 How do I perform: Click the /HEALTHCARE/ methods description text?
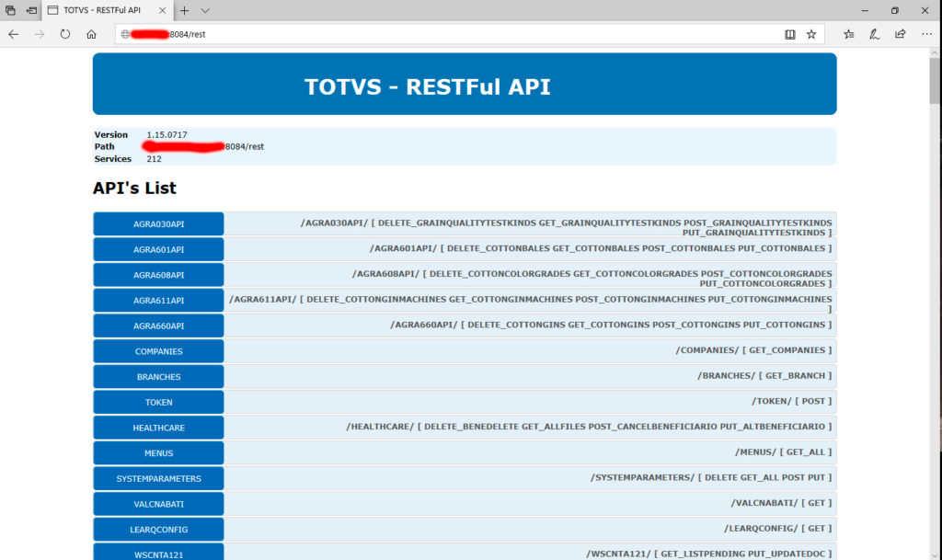[x=590, y=427]
